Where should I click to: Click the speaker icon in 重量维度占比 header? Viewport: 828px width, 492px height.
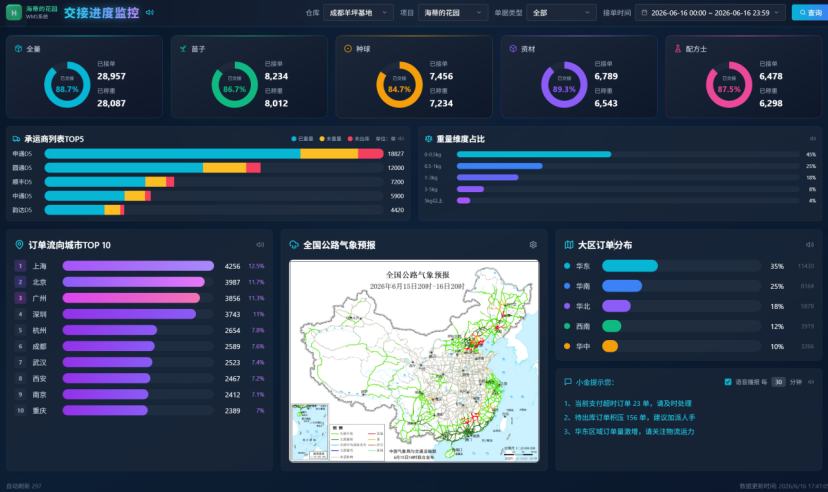tap(812, 139)
